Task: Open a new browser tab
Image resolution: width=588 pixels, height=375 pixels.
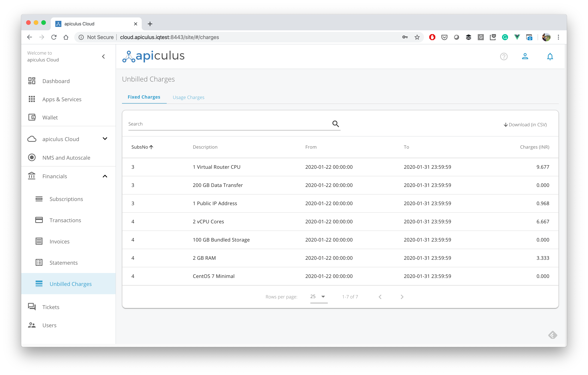Action: tap(150, 24)
